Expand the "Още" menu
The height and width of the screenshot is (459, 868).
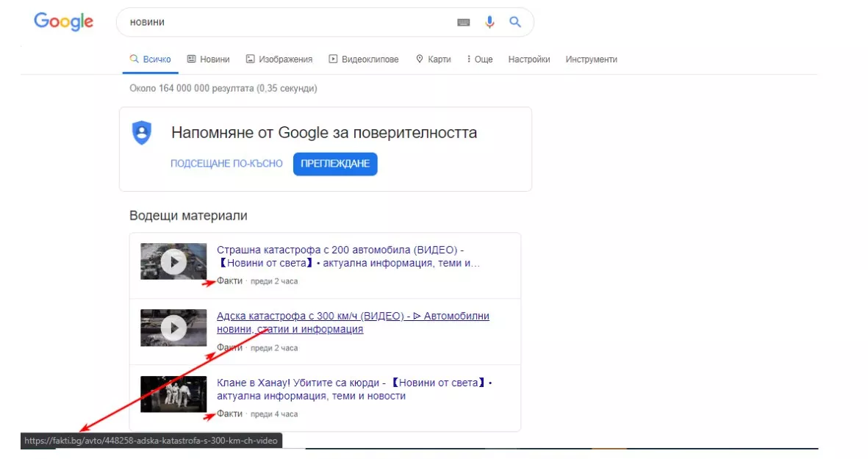[480, 59]
